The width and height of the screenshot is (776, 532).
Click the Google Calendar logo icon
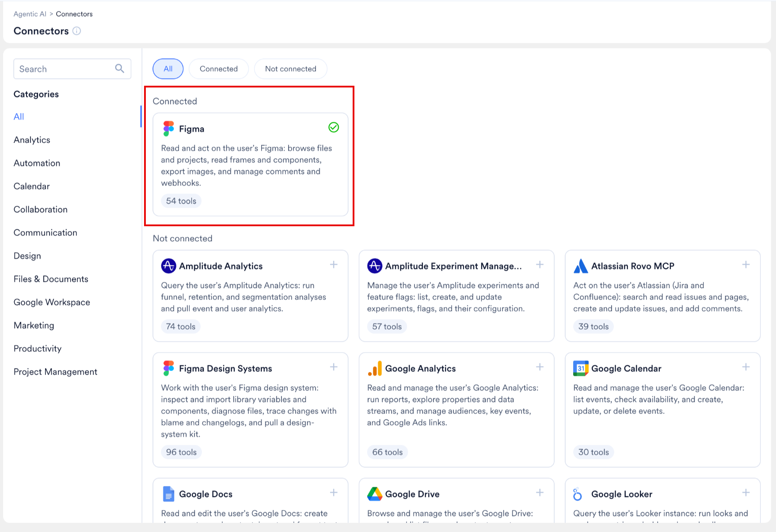[x=581, y=369]
